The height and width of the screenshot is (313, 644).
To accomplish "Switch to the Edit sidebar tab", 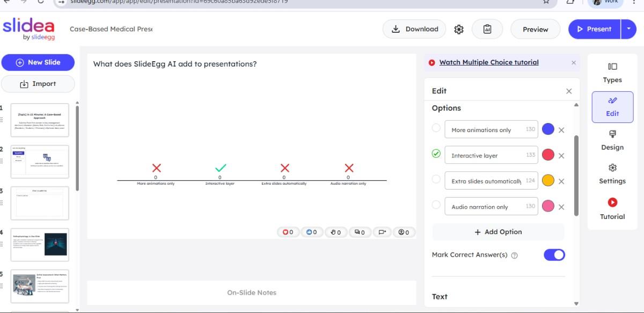I will [x=612, y=107].
